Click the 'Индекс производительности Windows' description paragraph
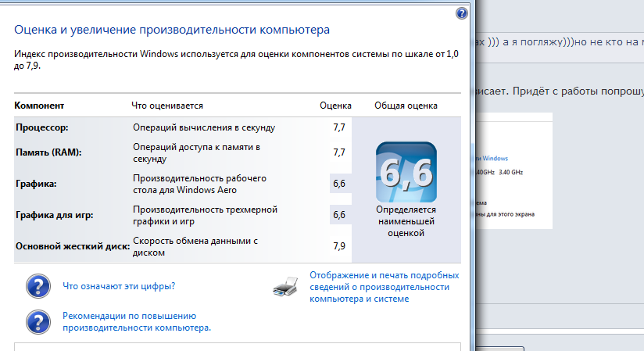The width and height of the screenshot is (644, 351). click(236, 59)
